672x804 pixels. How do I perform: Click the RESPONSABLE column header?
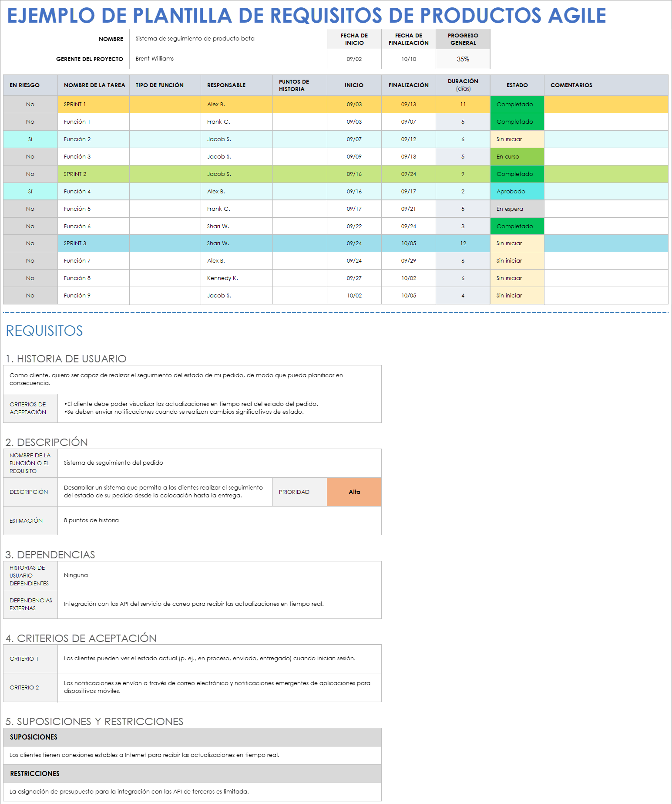237,85
